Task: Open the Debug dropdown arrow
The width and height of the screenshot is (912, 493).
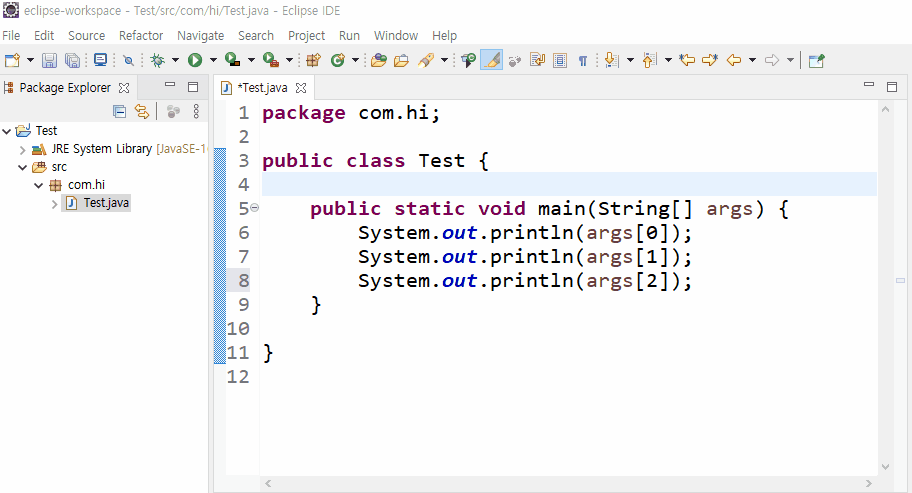Action: tap(175, 60)
